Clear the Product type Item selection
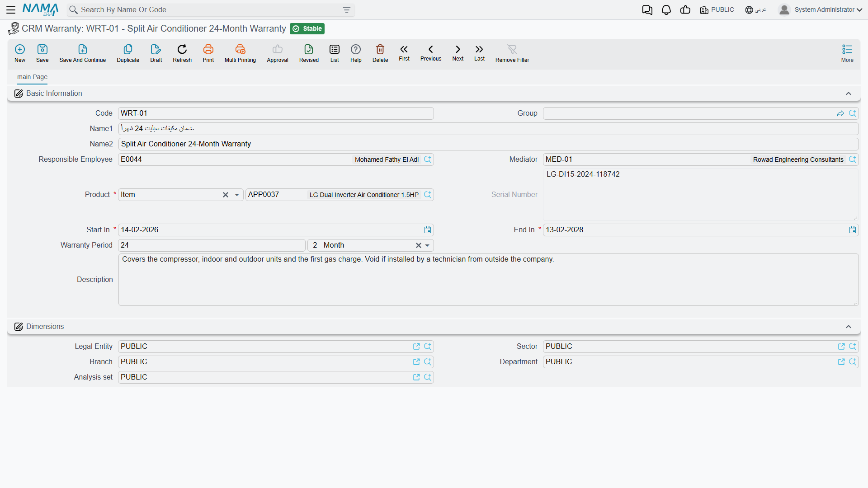 [226, 195]
